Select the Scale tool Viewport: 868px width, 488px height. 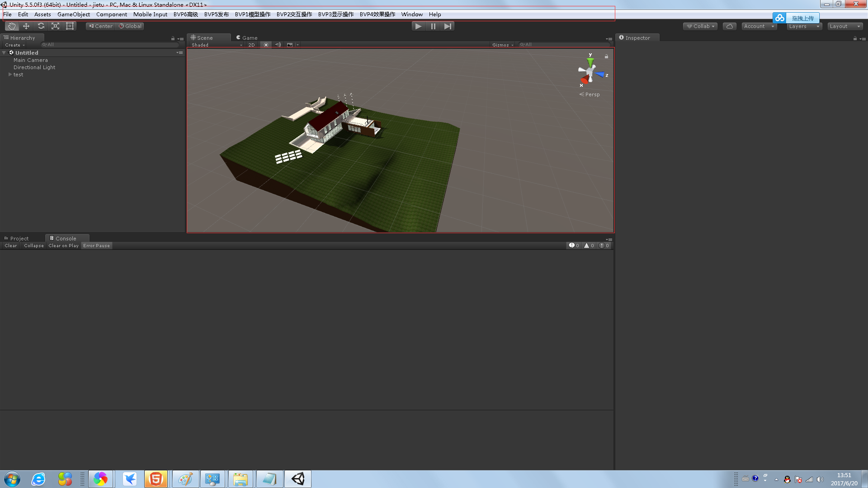(x=55, y=26)
